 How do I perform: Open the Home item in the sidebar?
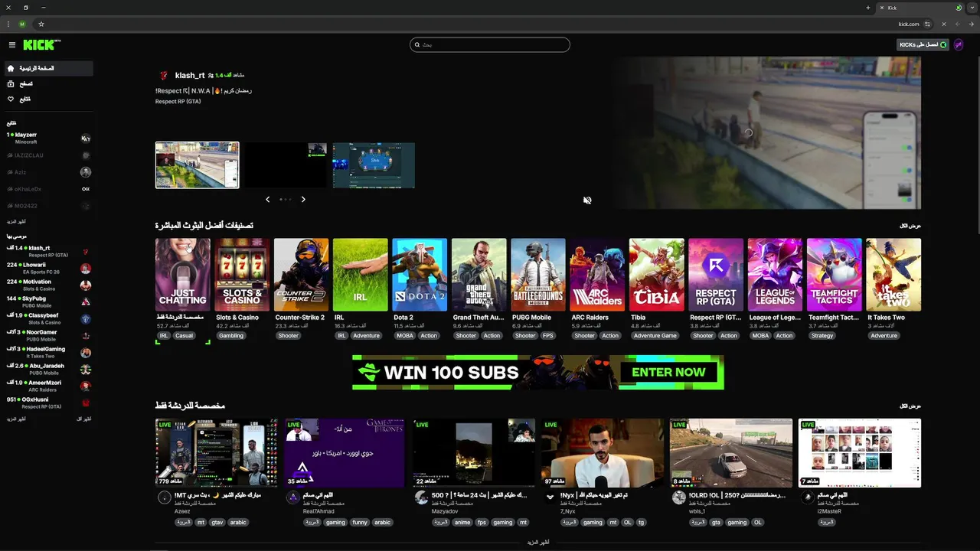(48, 69)
